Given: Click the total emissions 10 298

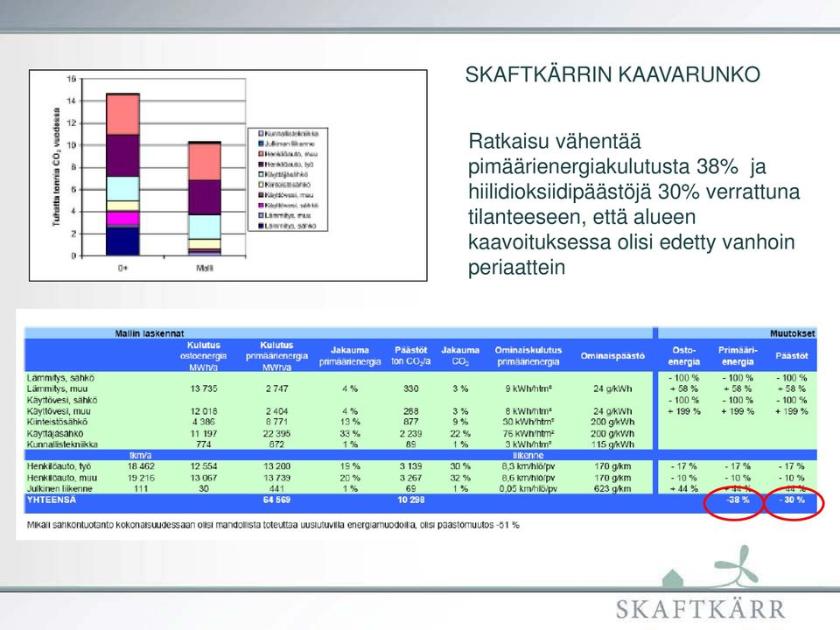Looking at the screenshot, I should [x=411, y=500].
